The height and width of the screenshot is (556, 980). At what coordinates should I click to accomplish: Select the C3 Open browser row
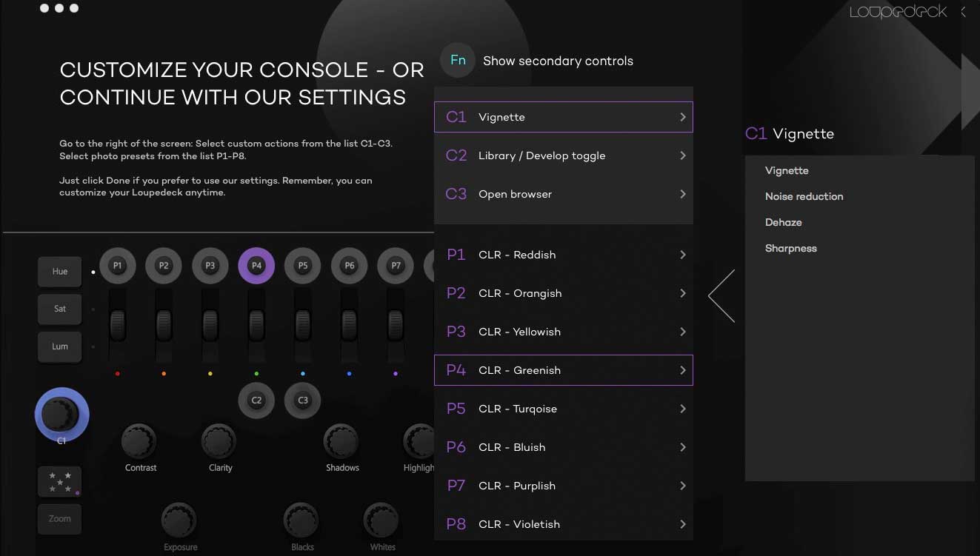tap(563, 194)
